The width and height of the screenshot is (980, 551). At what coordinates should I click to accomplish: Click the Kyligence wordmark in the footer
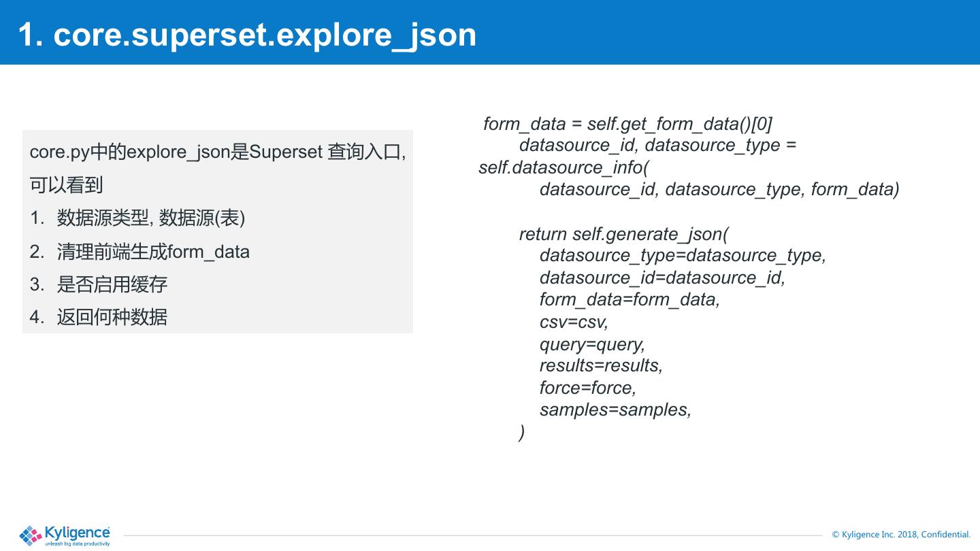77,533
